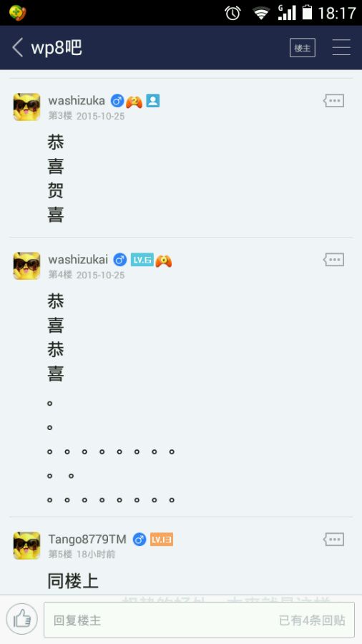Open washizukai's avatar on 4th floor

[x=26, y=265]
